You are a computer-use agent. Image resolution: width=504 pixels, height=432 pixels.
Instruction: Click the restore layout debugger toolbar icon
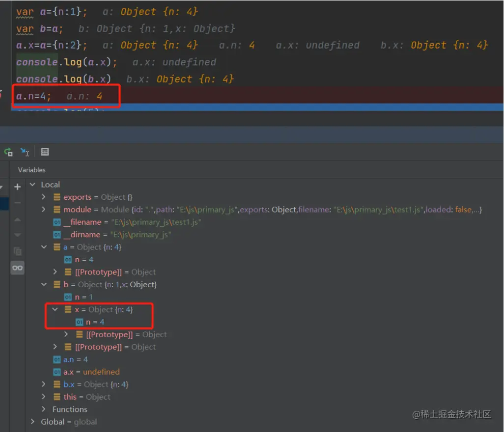[x=8, y=152]
